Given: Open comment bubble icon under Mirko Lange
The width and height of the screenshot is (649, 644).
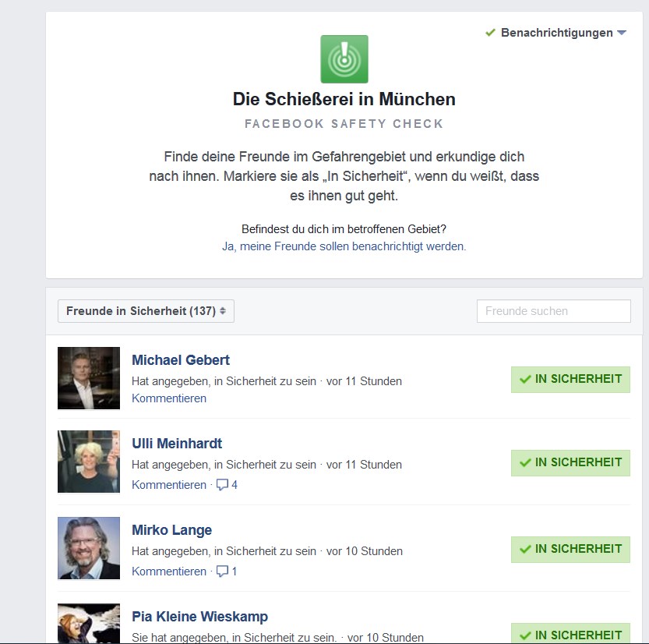Looking at the screenshot, I should click(222, 571).
